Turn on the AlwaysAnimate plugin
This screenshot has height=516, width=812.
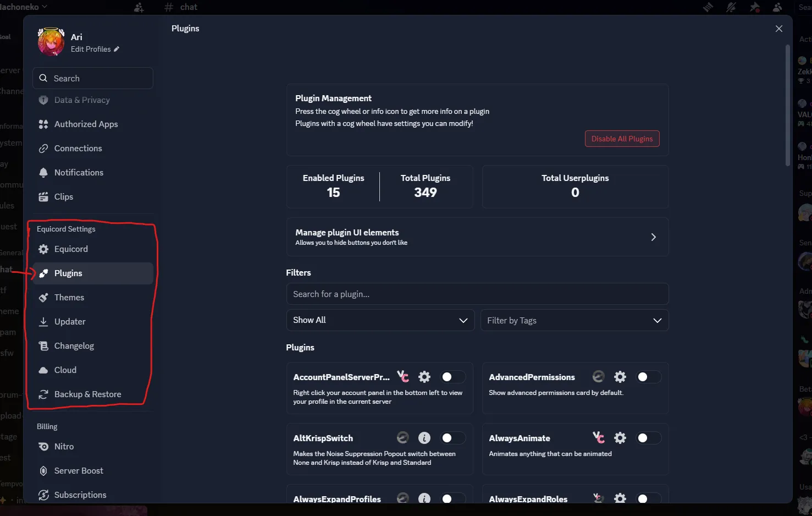pyautogui.click(x=649, y=438)
